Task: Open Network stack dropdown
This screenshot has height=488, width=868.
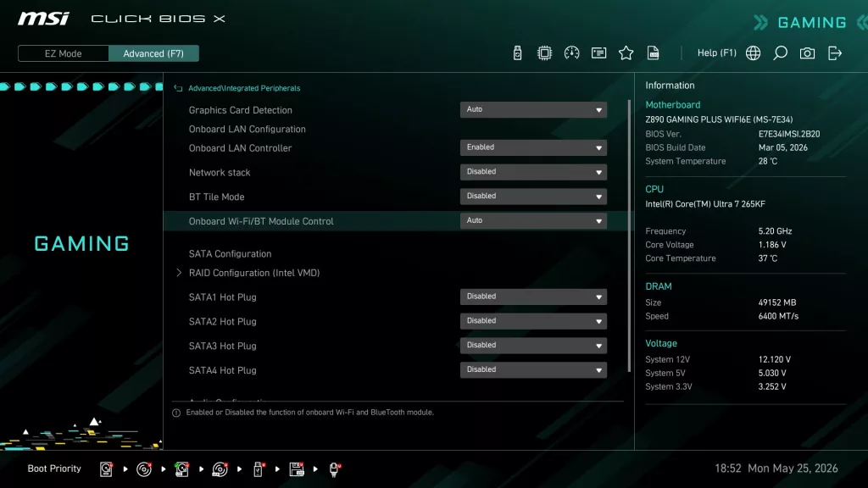Action: (x=533, y=172)
